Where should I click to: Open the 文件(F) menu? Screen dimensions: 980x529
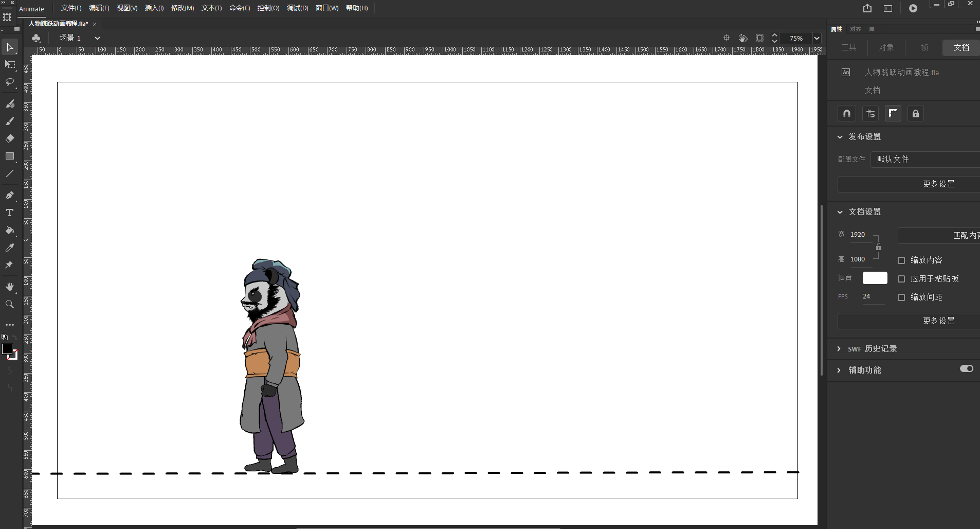click(x=71, y=8)
